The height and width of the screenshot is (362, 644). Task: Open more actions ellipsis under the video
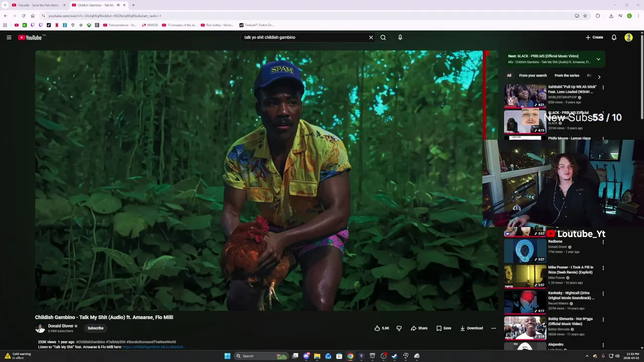(494, 328)
